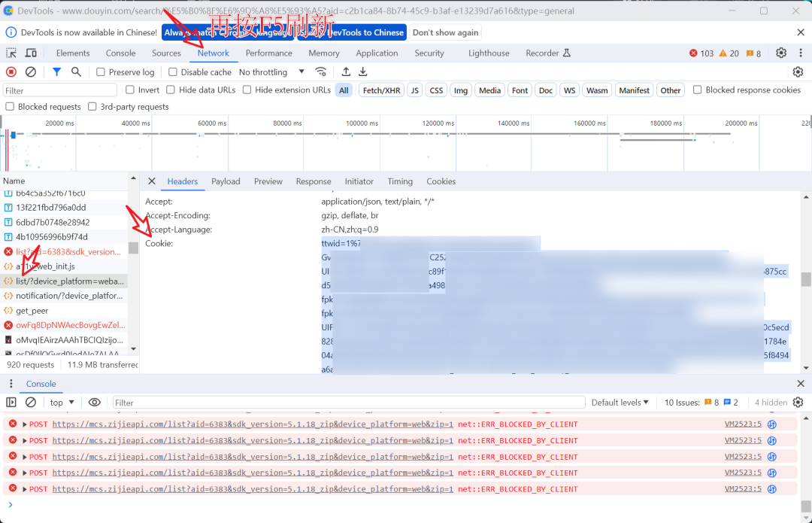Clear the network log
This screenshot has height=523, width=812.
pos(31,71)
